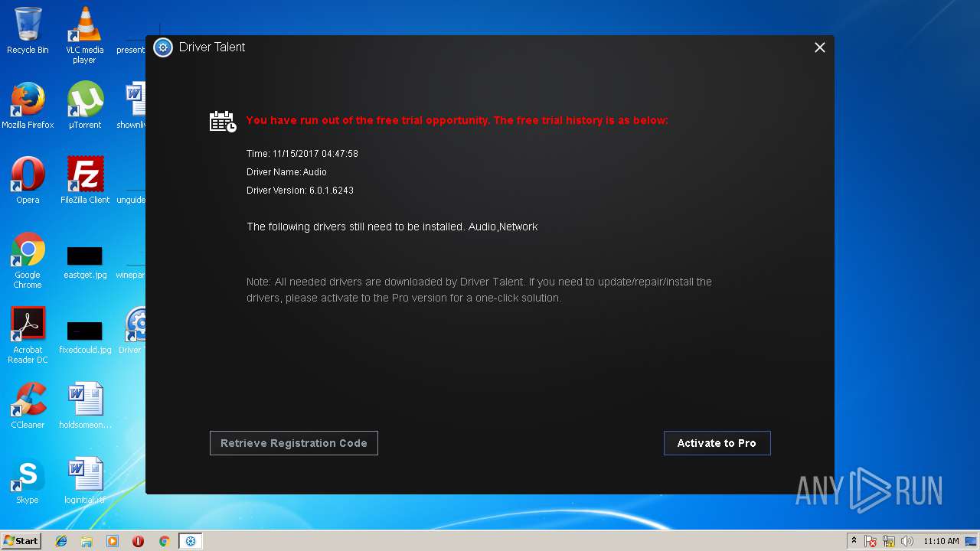Select the µTorrent desktop icon
The width and height of the screenshot is (980, 551).
point(84,106)
